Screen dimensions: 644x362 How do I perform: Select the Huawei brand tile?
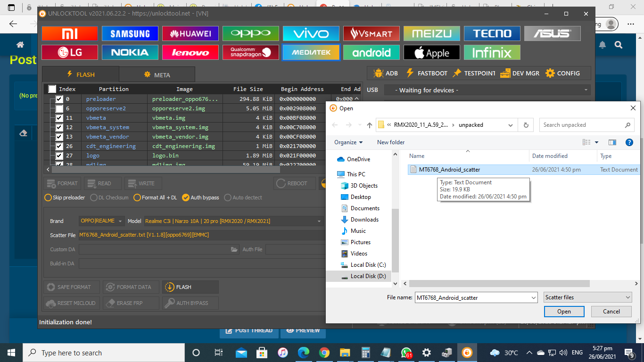coord(190,33)
